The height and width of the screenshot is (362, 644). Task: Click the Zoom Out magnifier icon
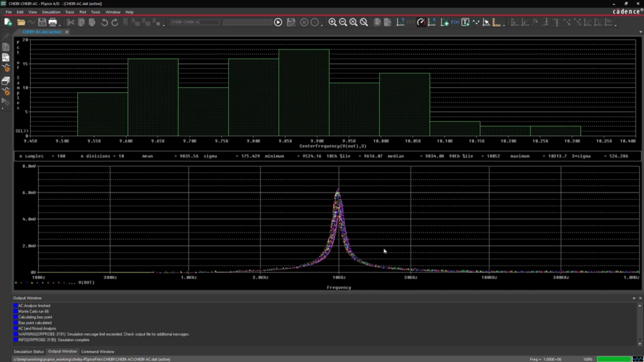pyautogui.click(x=343, y=22)
